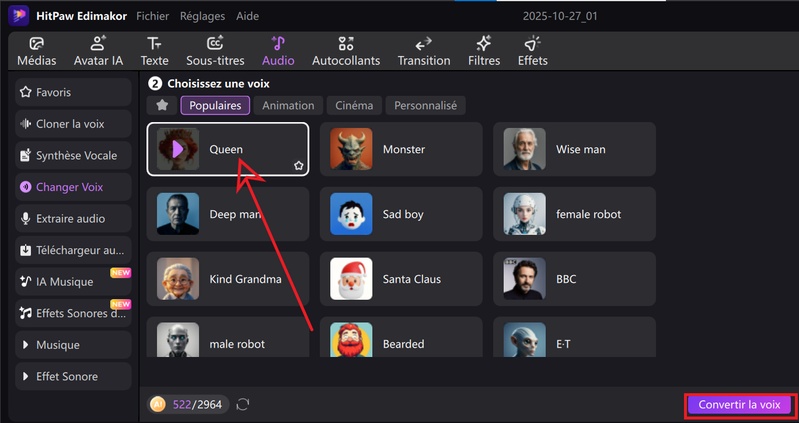Select the Monster voice
Image resolution: width=799 pixels, height=423 pixels.
(401, 149)
